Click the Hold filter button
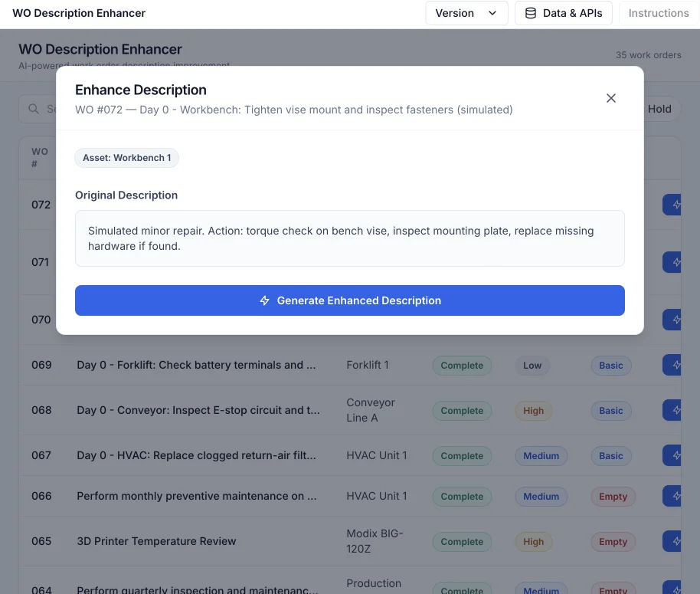 659,109
